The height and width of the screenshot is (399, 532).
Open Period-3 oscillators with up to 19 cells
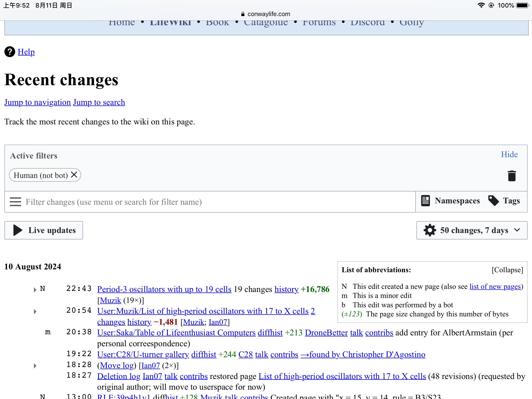click(164, 289)
